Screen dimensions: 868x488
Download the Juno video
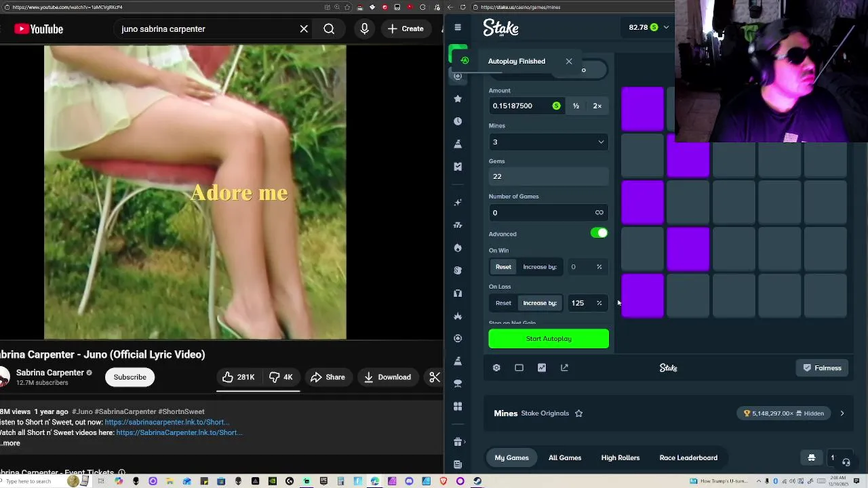click(387, 377)
